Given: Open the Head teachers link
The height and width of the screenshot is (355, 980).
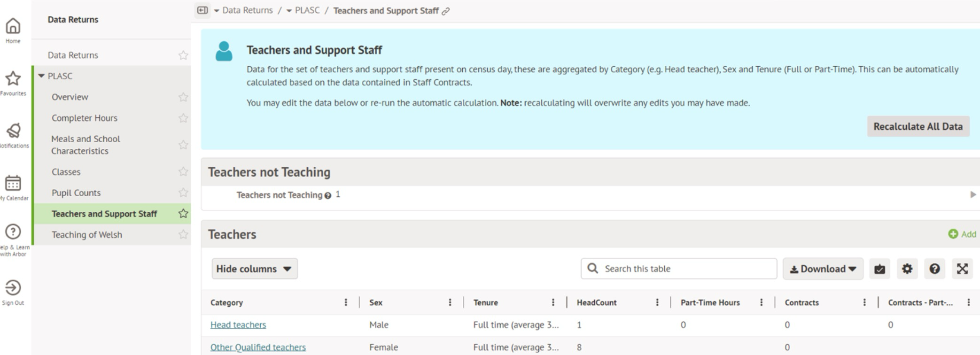Looking at the screenshot, I should pyautogui.click(x=238, y=325).
